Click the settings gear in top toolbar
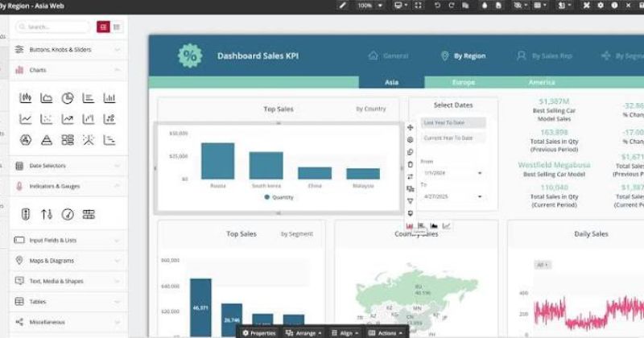644x338 pixels. tap(601, 6)
